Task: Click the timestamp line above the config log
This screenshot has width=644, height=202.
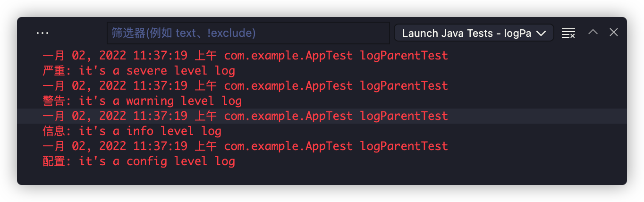Action: click(x=245, y=146)
